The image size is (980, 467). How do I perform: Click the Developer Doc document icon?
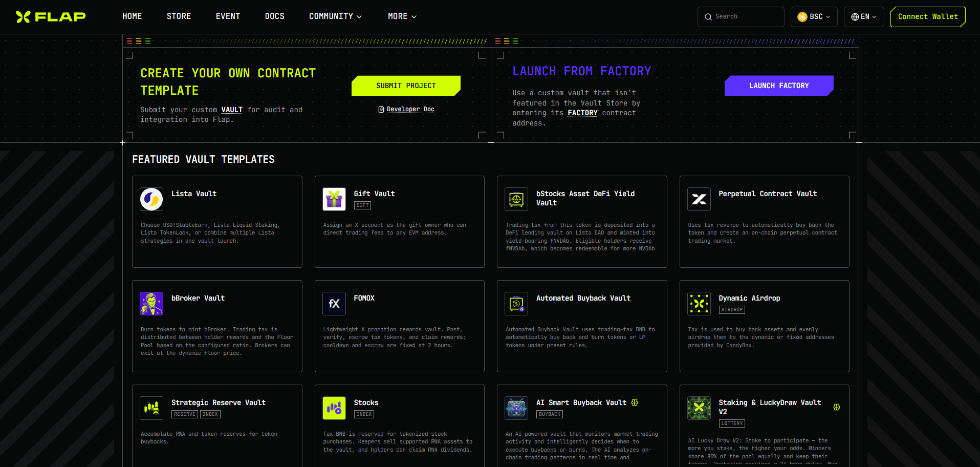(381, 109)
